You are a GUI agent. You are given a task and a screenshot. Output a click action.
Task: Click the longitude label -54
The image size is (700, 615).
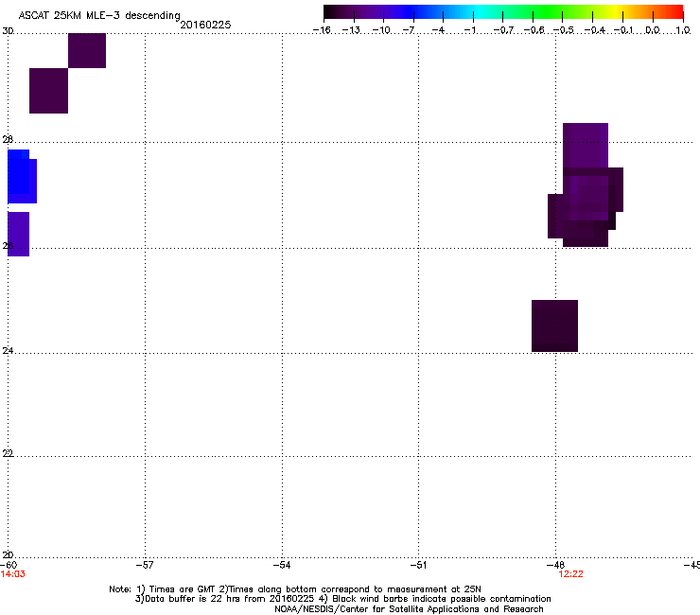(x=282, y=565)
